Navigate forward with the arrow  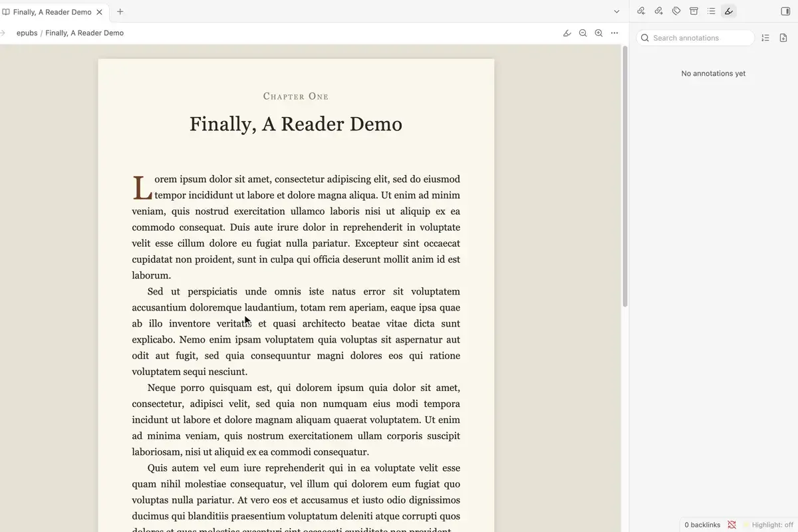coord(3,33)
